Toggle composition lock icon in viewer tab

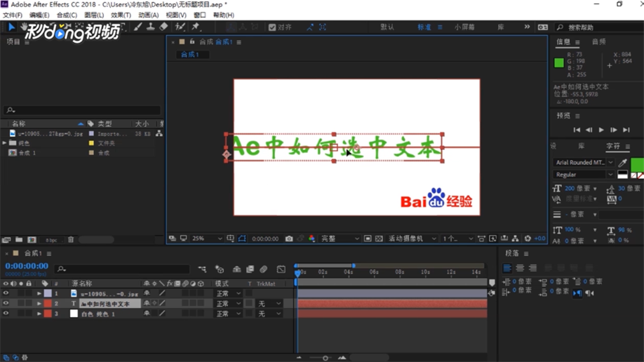tap(192, 41)
